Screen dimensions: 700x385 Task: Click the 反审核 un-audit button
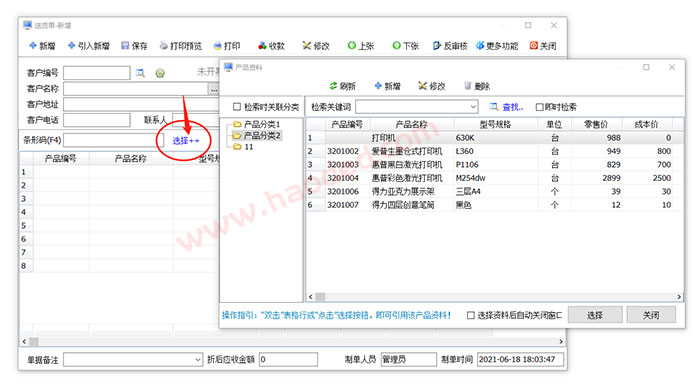(x=450, y=46)
